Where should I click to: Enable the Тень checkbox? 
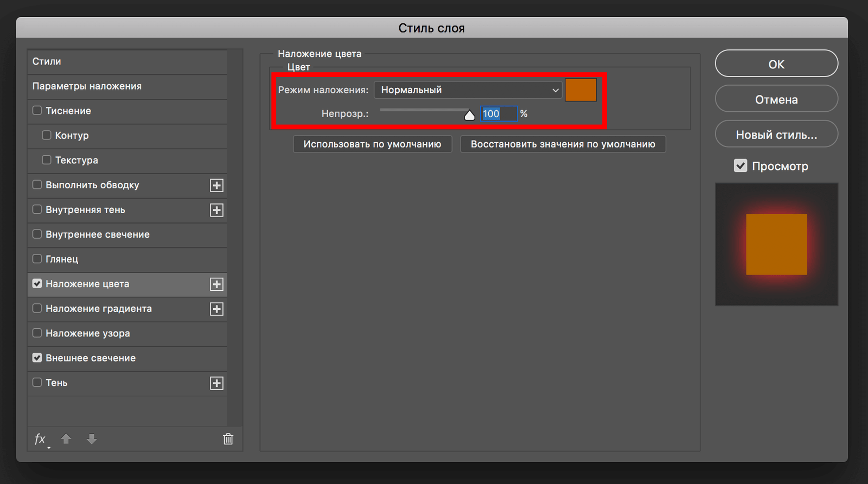(x=37, y=382)
